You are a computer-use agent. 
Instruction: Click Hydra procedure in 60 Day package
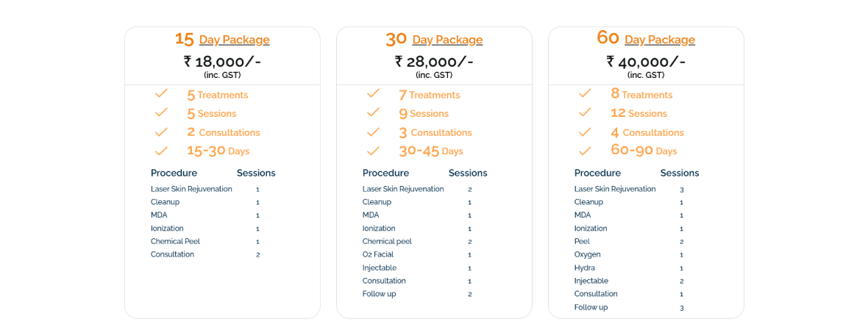click(585, 268)
